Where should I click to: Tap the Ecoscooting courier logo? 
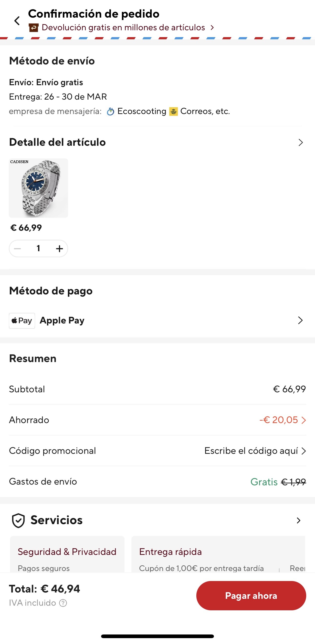(110, 111)
